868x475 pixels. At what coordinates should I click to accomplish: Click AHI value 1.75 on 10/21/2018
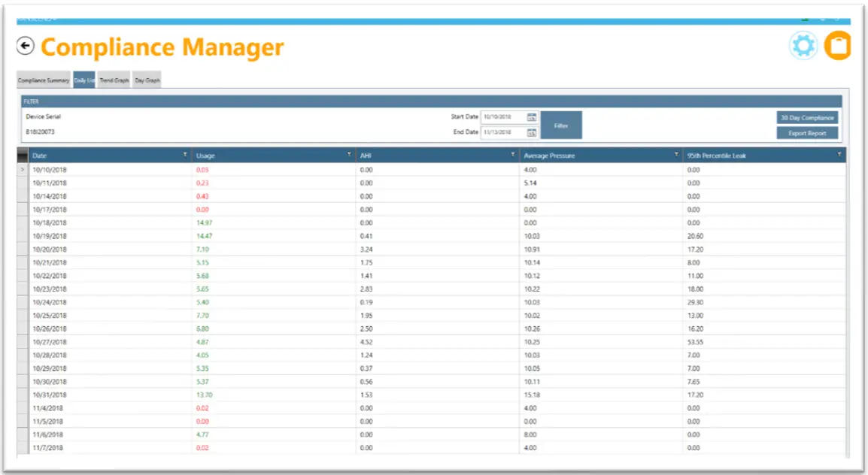[366, 262]
